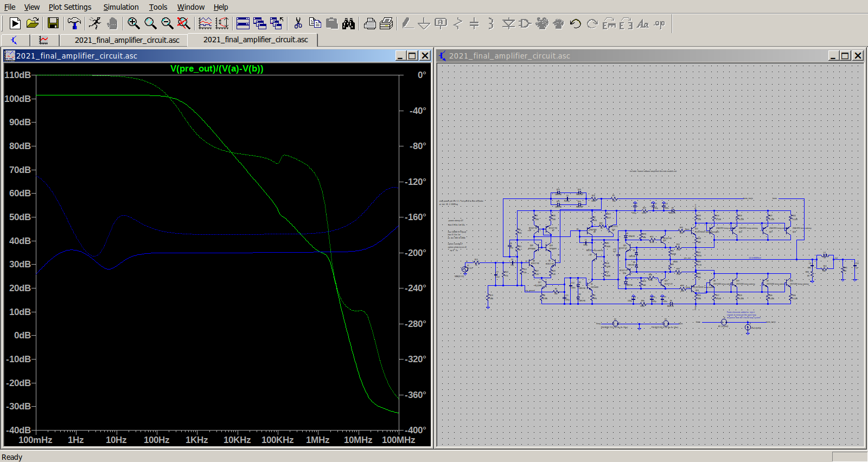Click the Paste clipboard icon
This screenshot has width=868, height=462.
click(331, 23)
